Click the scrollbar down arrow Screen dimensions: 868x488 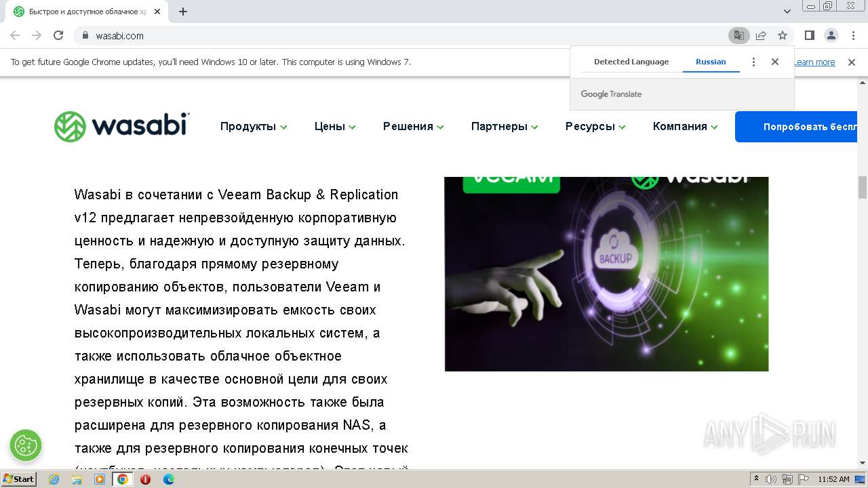(863, 463)
